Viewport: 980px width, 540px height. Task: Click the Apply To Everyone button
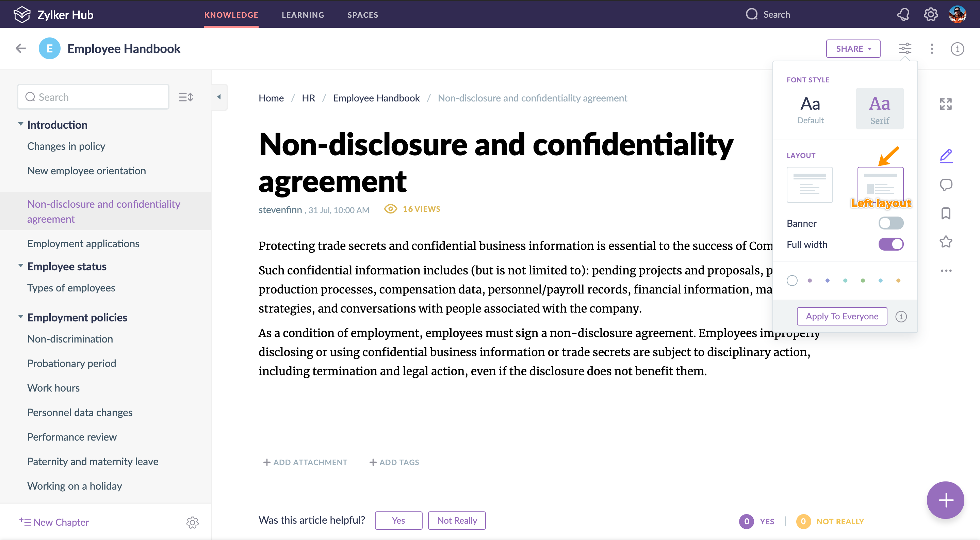click(x=842, y=316)
